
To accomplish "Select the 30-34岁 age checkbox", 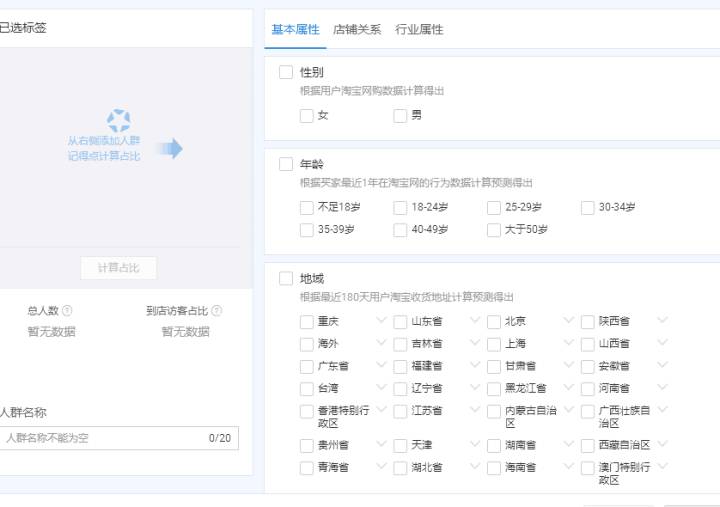I will tap(588, 208).
